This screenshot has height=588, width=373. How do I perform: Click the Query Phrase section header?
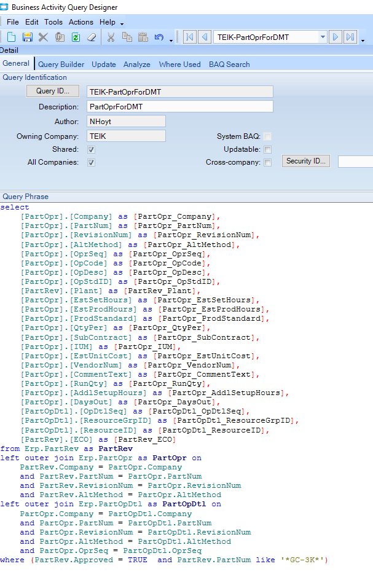pyautogui.click(x=25, y=197)
